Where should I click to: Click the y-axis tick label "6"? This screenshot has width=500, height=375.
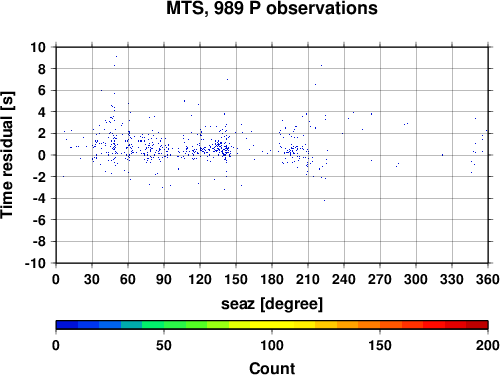pyautogui.click(x=42, y=90)
